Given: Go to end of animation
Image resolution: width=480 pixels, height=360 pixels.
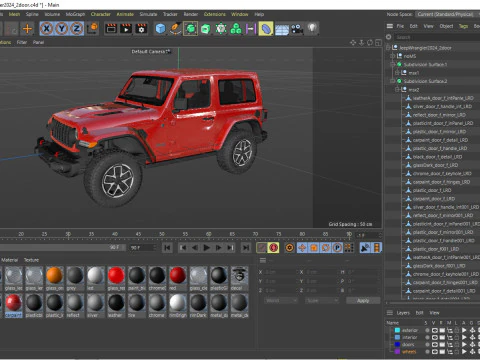Looking at the screenshot, I should 246,248.
